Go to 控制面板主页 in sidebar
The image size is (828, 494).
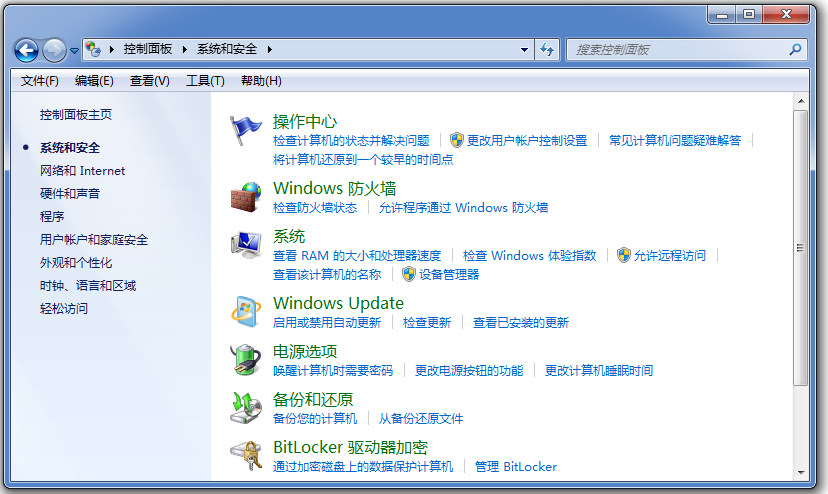76,115
